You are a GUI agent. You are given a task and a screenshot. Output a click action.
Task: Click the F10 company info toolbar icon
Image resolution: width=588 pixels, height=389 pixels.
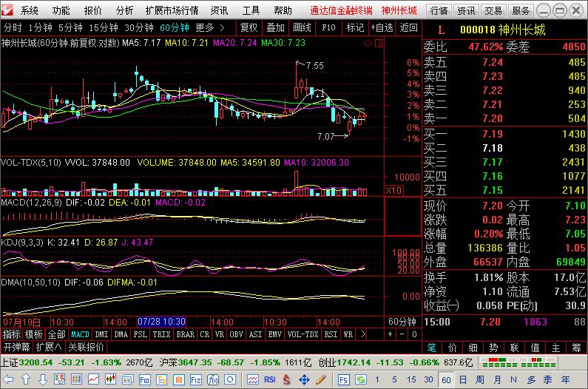144,379
